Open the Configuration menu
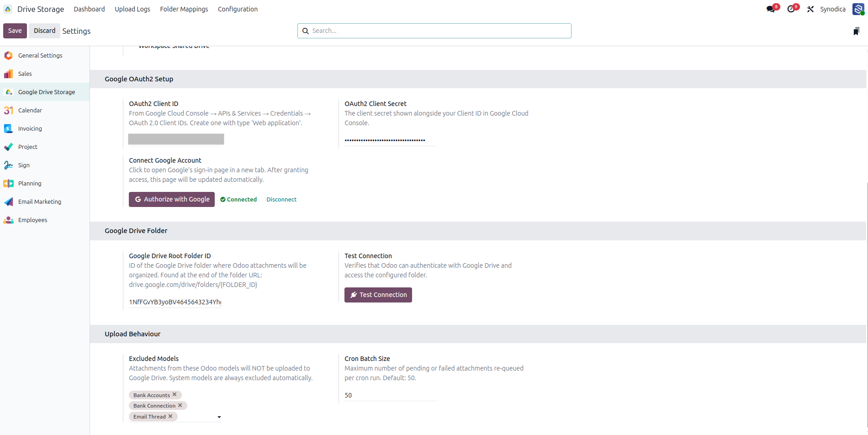 click(x=238, y=9)
